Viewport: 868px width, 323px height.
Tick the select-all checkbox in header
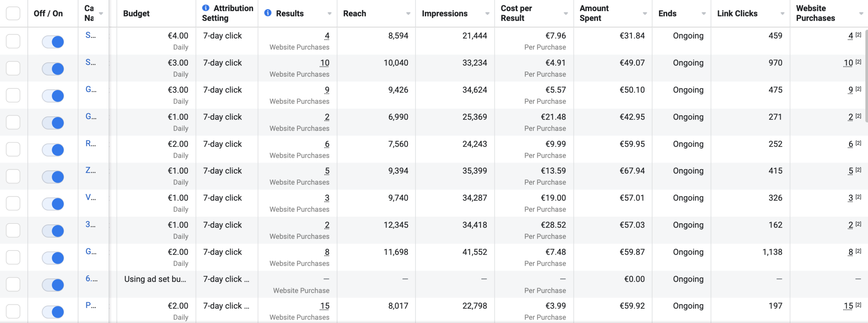(13, 14)
